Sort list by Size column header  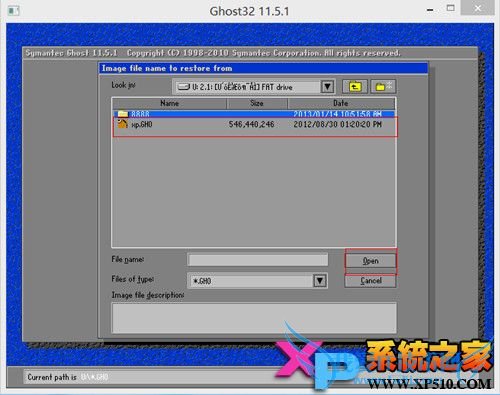click(257, 103)
